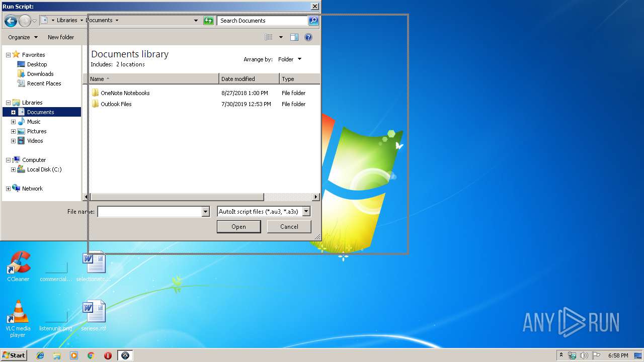Viewport: 644px width, 362px height.
Task: Select the Music library
Action: (34, 122)
